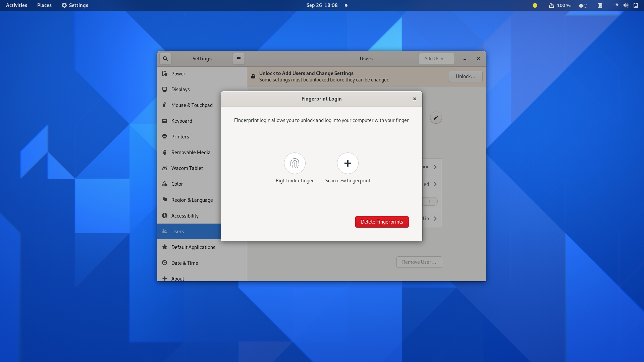
Task: Click the Unlock… button
Action: (465, 76)
